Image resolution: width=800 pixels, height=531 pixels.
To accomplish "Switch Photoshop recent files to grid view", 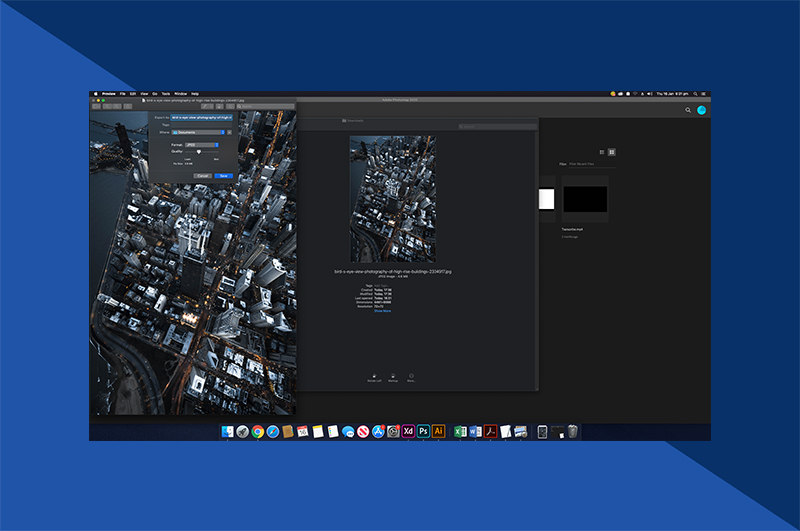I will (612, 152).
